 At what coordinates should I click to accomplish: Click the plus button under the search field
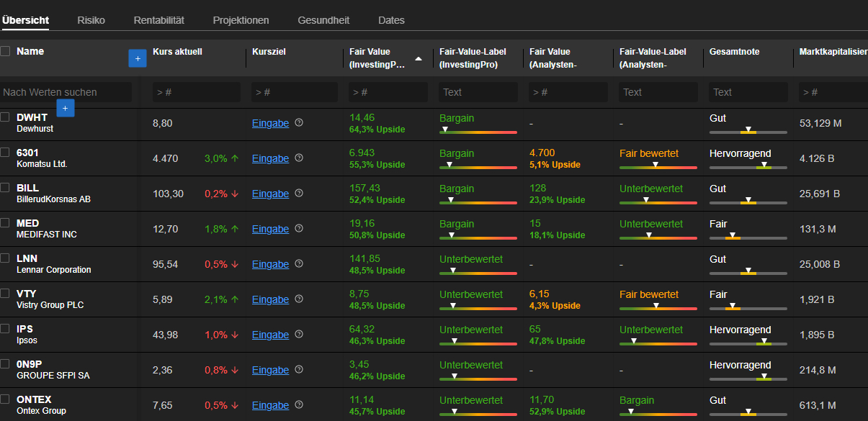coord(65,108)
